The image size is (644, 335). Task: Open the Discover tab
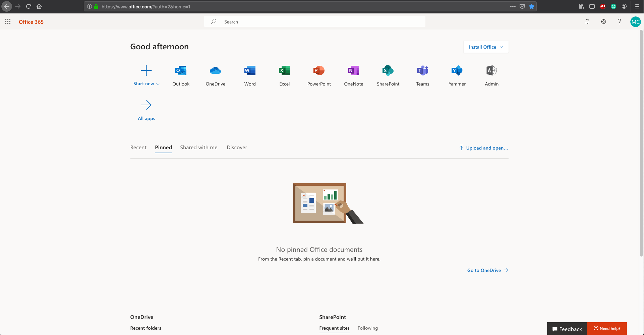(x=237, y=148)
